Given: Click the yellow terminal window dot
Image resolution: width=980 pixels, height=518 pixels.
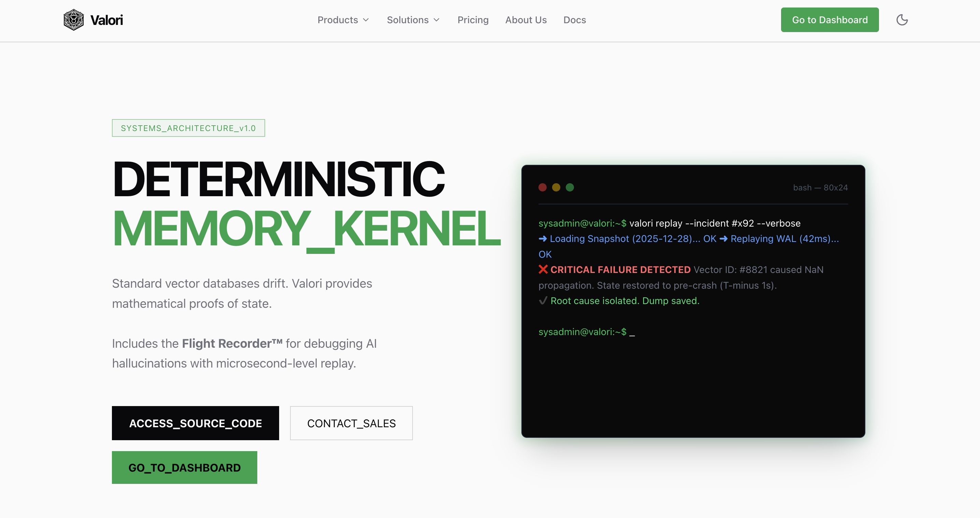Looking at the screenshot, I should 556,187.
